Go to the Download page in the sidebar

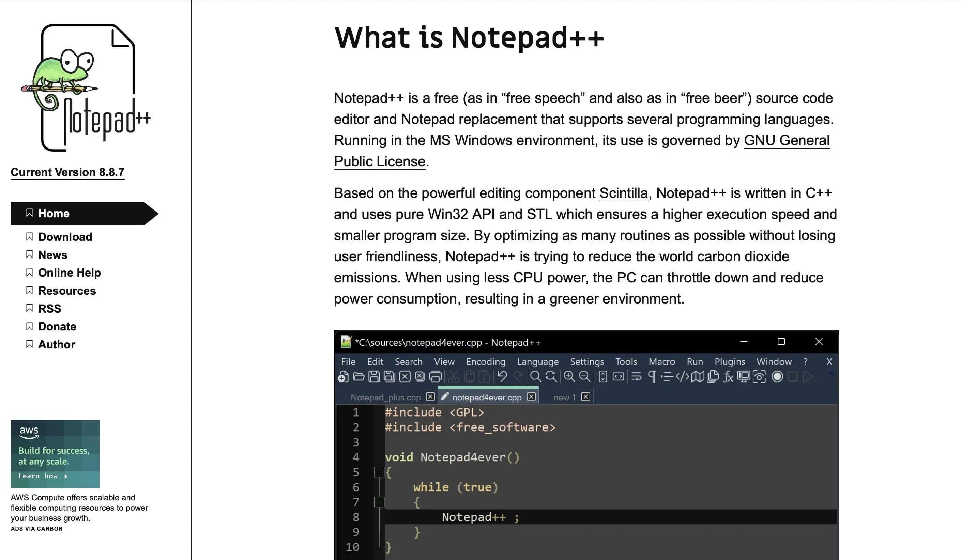coord(65,237)
